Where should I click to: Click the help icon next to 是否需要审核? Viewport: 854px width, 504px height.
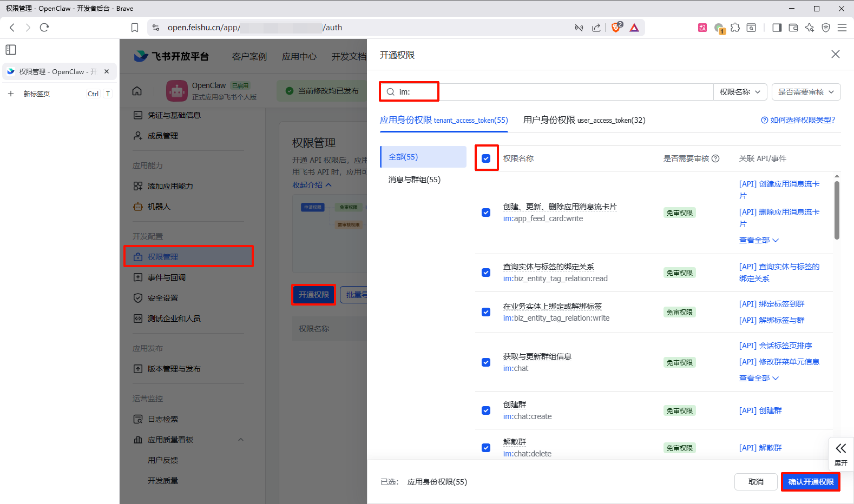click(x=715, y=158)
